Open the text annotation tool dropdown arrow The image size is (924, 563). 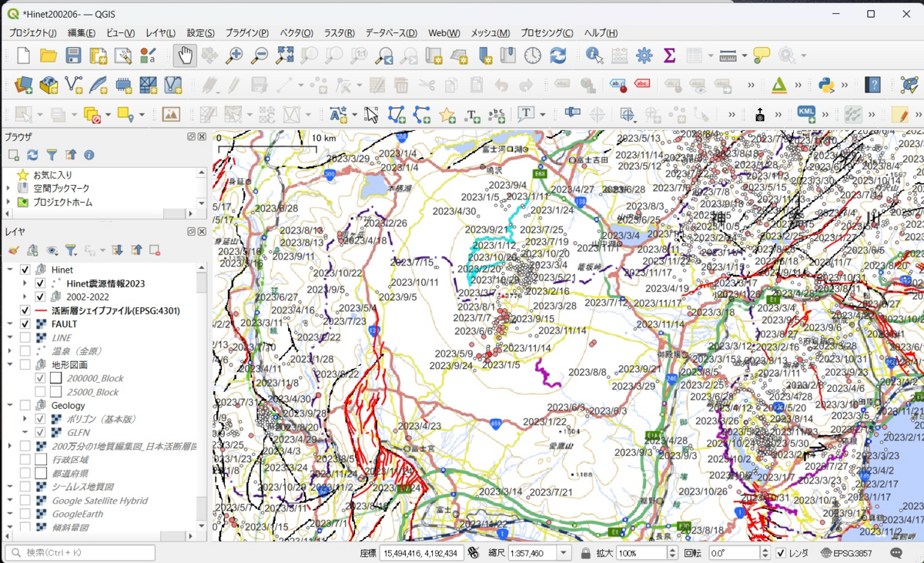[543, 115]
